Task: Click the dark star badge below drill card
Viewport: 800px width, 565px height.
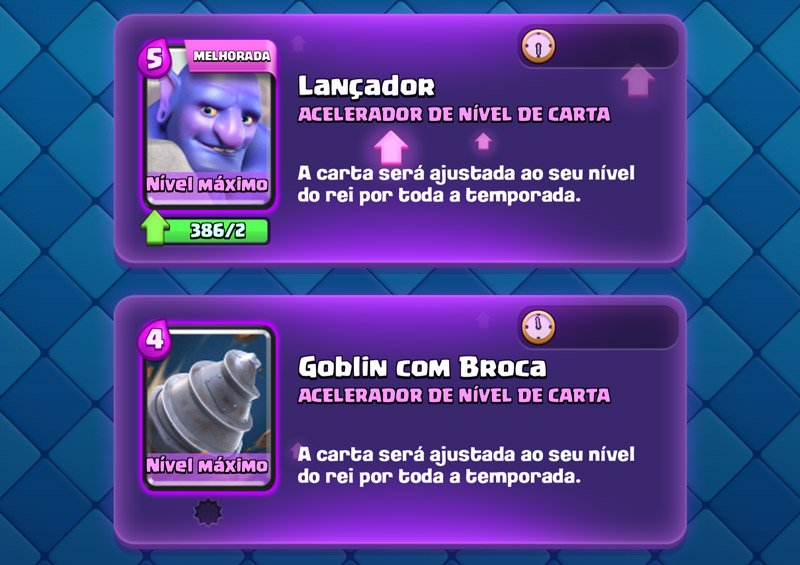Action: point(209,512)
